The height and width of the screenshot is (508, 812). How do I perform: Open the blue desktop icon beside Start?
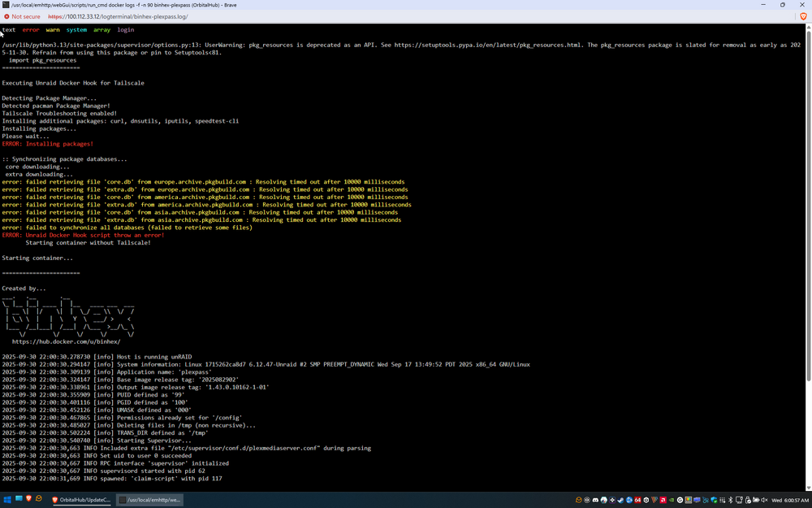tap(19, 499)
